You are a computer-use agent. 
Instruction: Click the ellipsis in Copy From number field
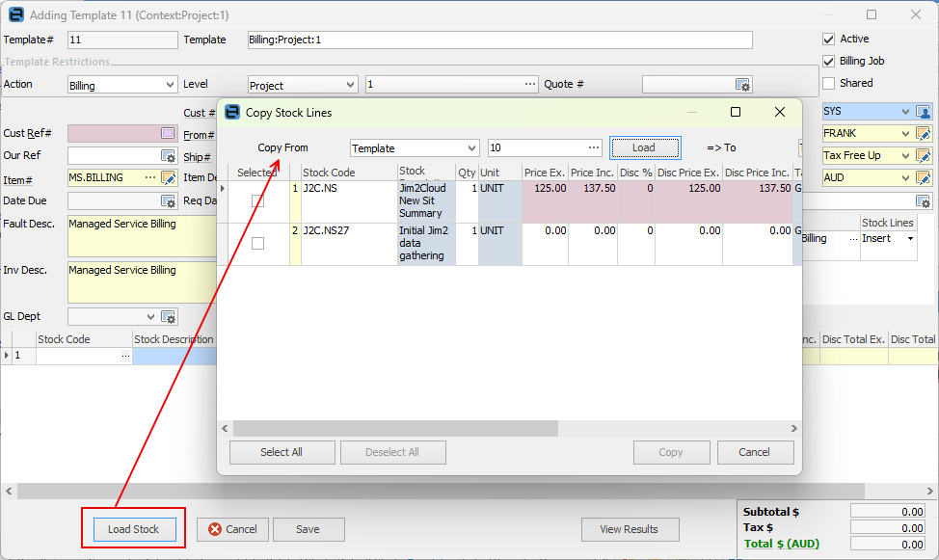pos(594,147)
